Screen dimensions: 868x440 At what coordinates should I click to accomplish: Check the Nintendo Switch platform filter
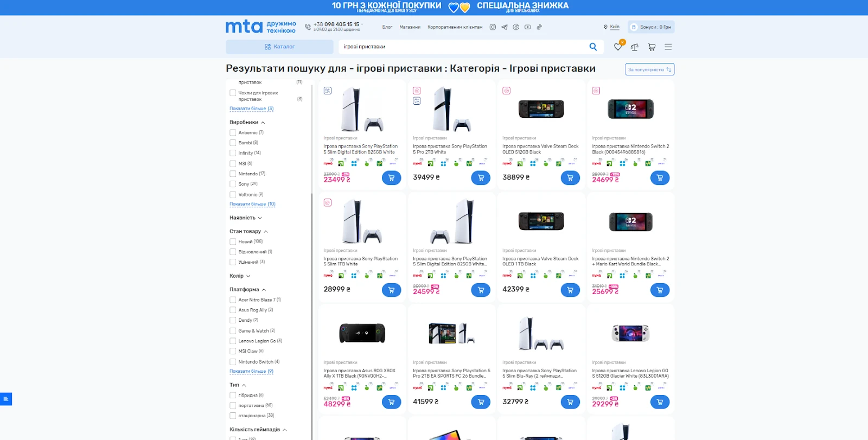pos(233,362)
